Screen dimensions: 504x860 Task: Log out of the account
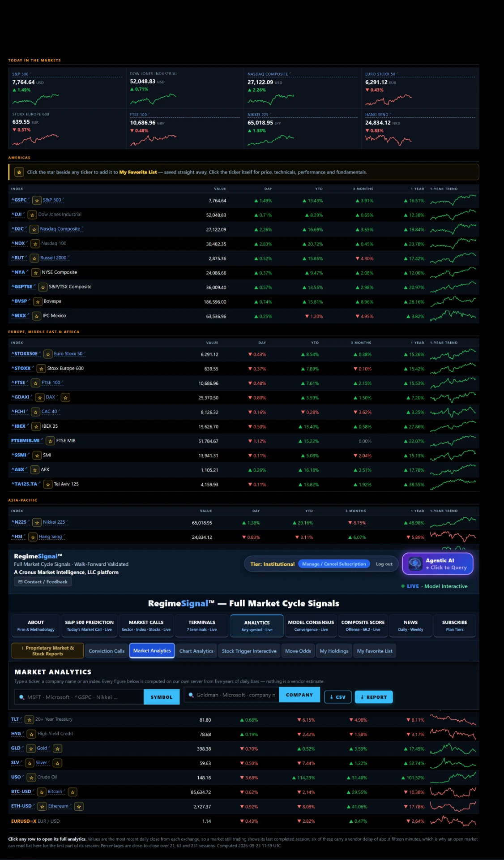coord(384,564)
